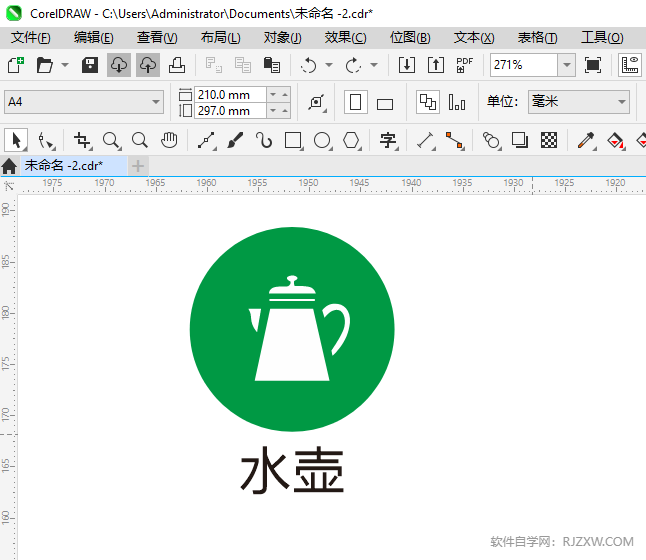The width and height of the screenshot is (646, 560).
Task: Go to the Home welcome screen icon
Action: (9, 166)
